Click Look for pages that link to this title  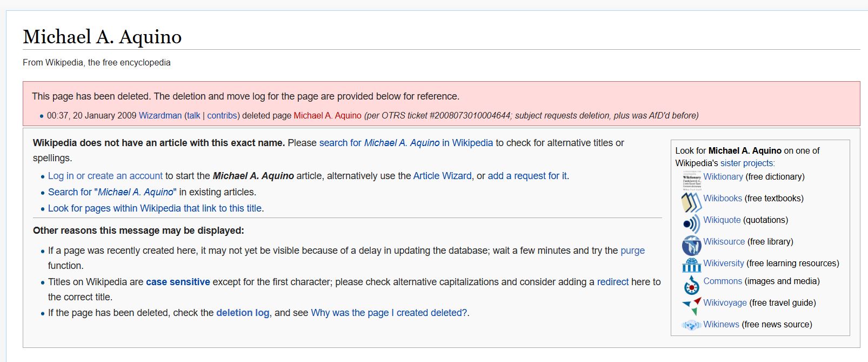point(155,208)
